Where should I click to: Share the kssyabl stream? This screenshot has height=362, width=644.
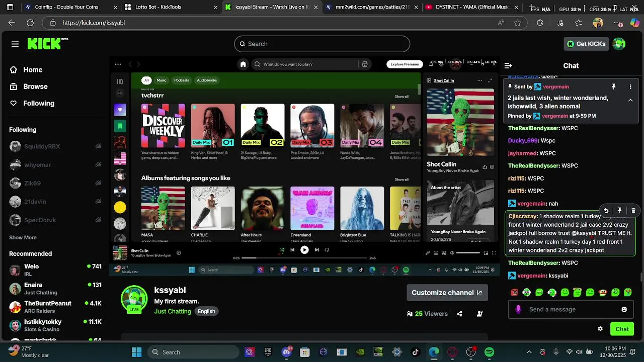coord(459,314)
